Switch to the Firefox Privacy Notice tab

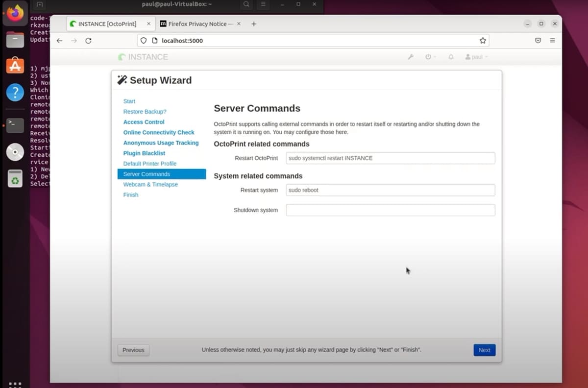(x=197, y=24)
